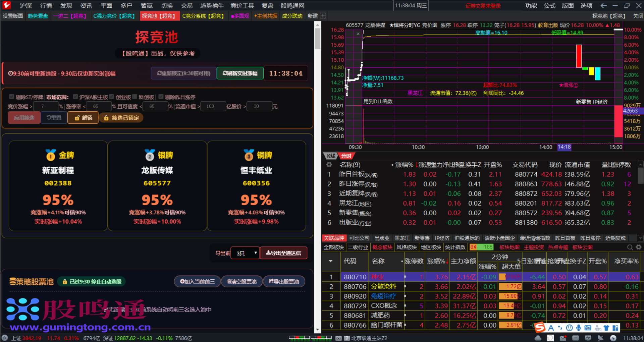Image resolution: width=644 pixels, height=342 pixels.
Task: Click 导出至通达信 export button
Action: pyautogui.click(x=283, y=253)
